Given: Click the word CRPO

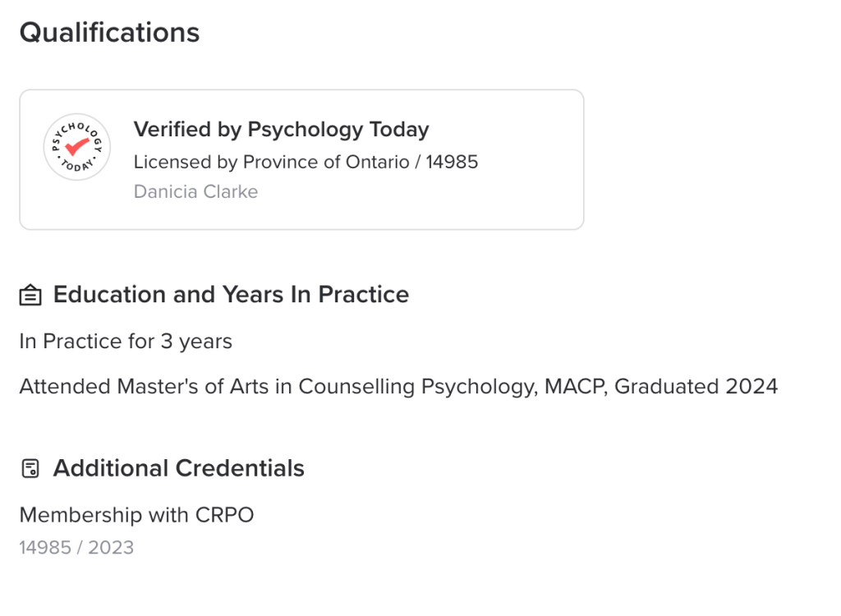Looking at the screenshot, I should (x=224, y=515).
